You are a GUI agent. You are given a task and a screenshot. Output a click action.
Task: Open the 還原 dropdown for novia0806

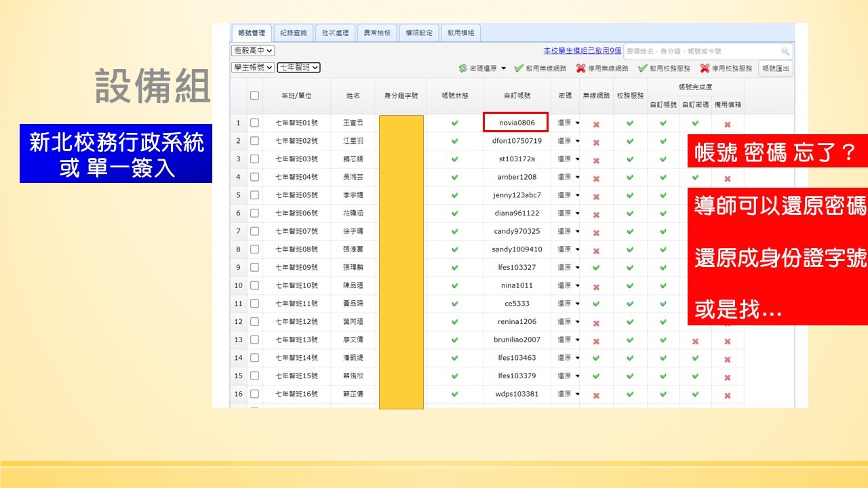[x=568, y=123]
